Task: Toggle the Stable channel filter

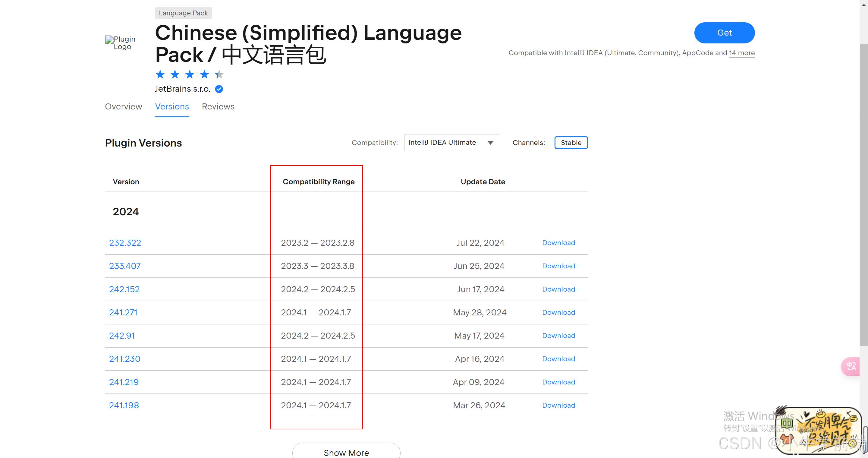Action: (571, 143)
